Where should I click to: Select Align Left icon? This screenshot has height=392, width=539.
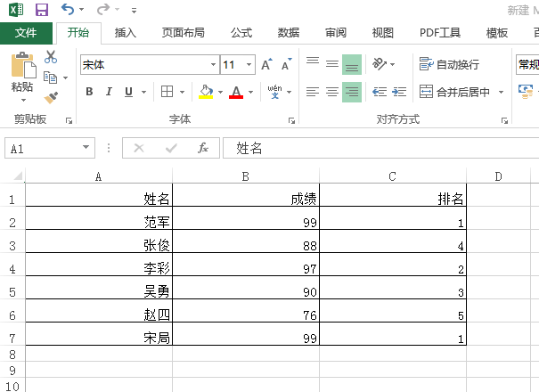[x=313, y=92]
